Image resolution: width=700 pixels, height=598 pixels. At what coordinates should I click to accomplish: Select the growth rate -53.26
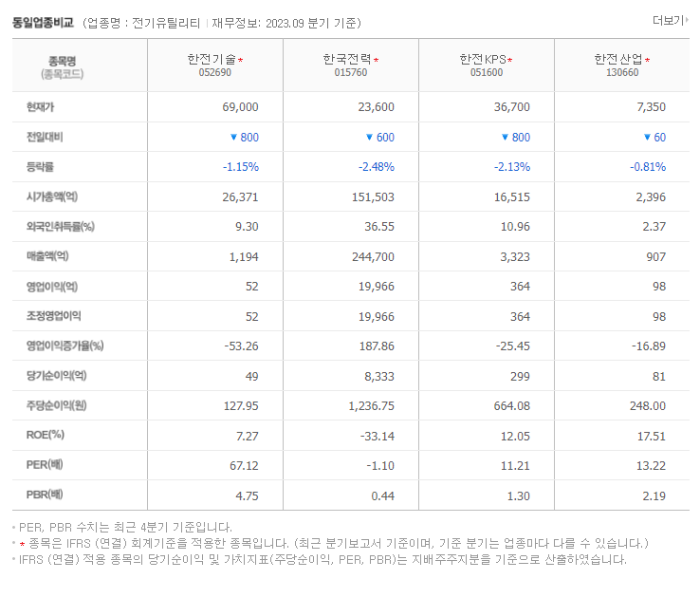point(241,346)
